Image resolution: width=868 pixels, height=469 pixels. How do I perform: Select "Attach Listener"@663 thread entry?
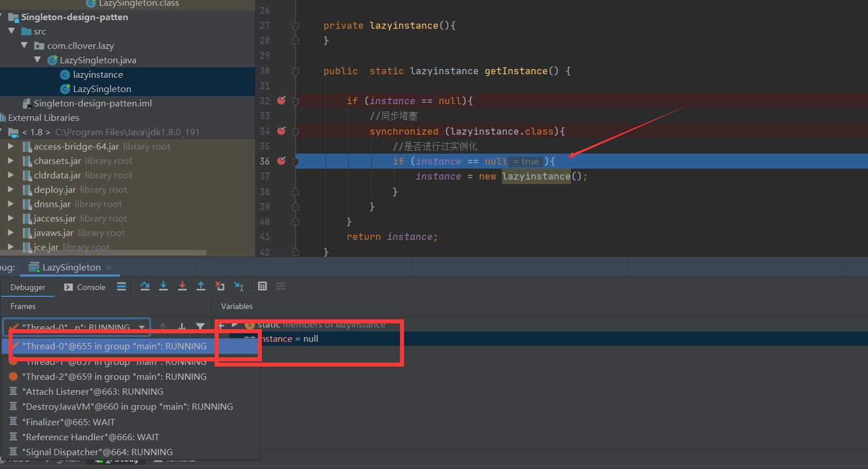click(x=130, y=391)
